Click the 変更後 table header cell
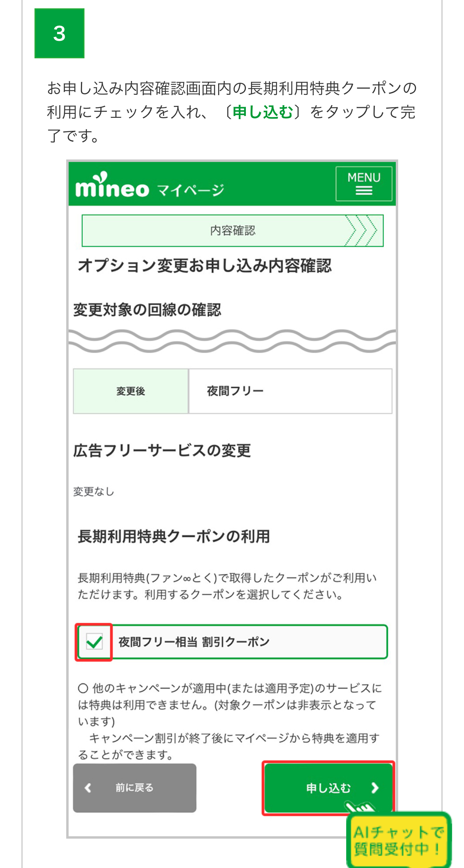 coord(130,391)
